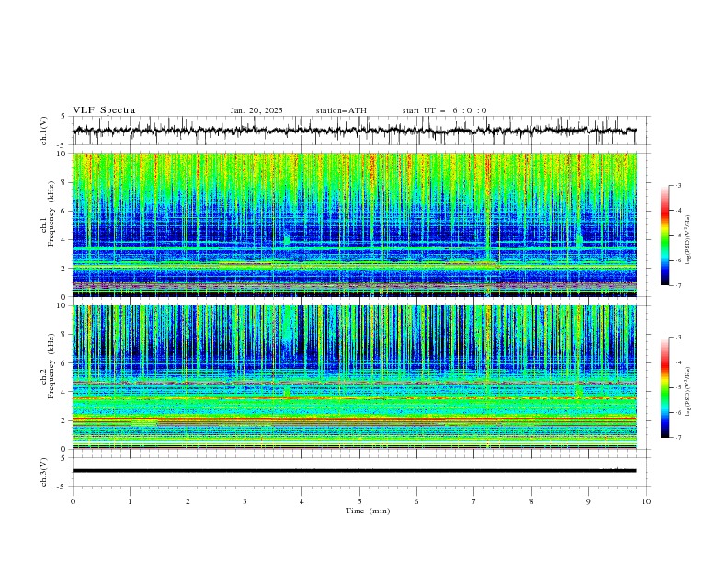Click the "Time (min)" axis title
This screenshot has width=728, height=563.
[368, 511]
